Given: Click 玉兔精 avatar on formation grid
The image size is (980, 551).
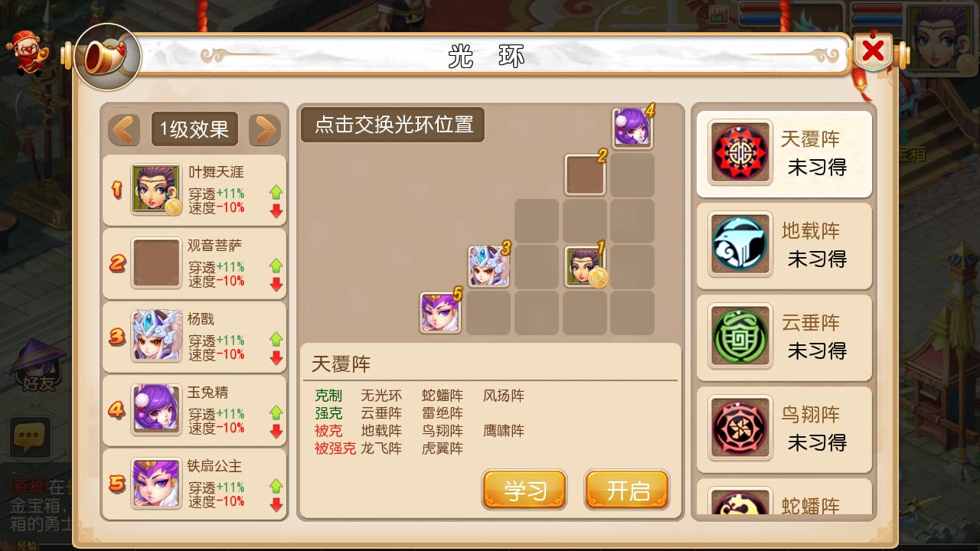Looking at the screenshot, I should click(632, 127).
